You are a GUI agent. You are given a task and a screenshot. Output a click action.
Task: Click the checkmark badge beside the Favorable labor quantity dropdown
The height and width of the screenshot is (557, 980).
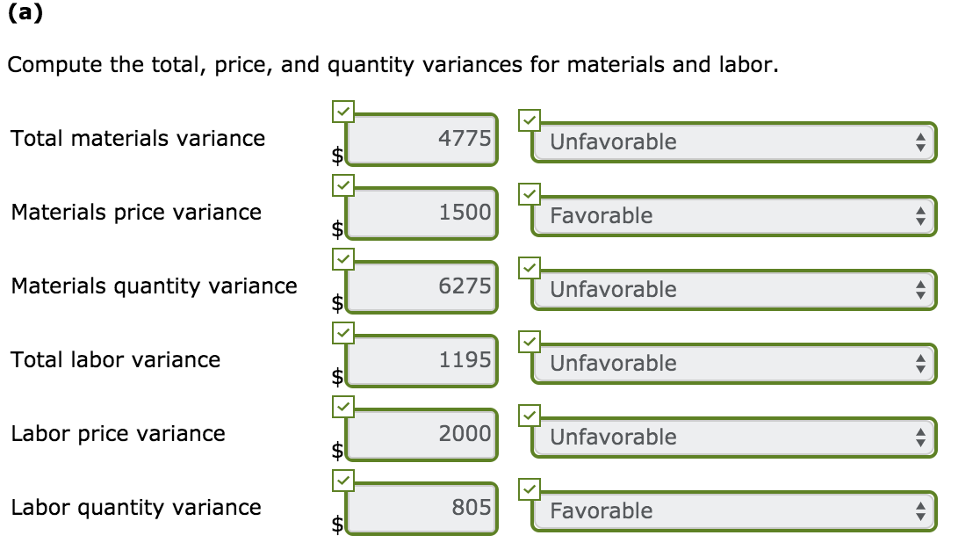coord(530,487)
